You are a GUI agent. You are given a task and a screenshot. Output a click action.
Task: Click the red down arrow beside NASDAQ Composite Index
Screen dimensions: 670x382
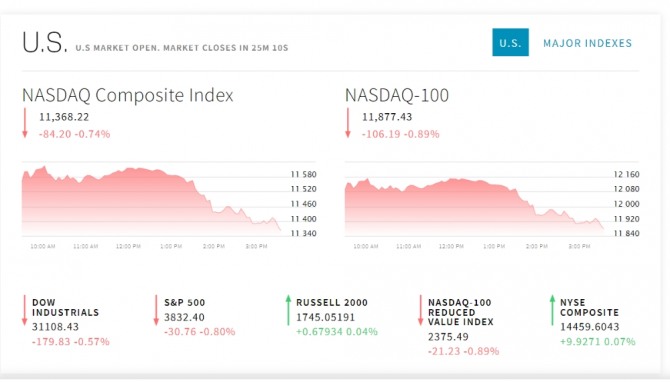pos(25,123)
